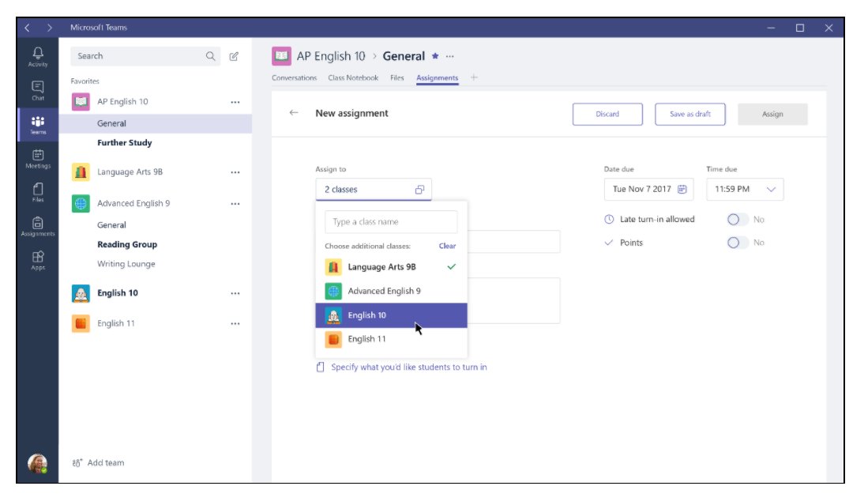Click AP English 10 breadcrumb in header

pos(330,56)
